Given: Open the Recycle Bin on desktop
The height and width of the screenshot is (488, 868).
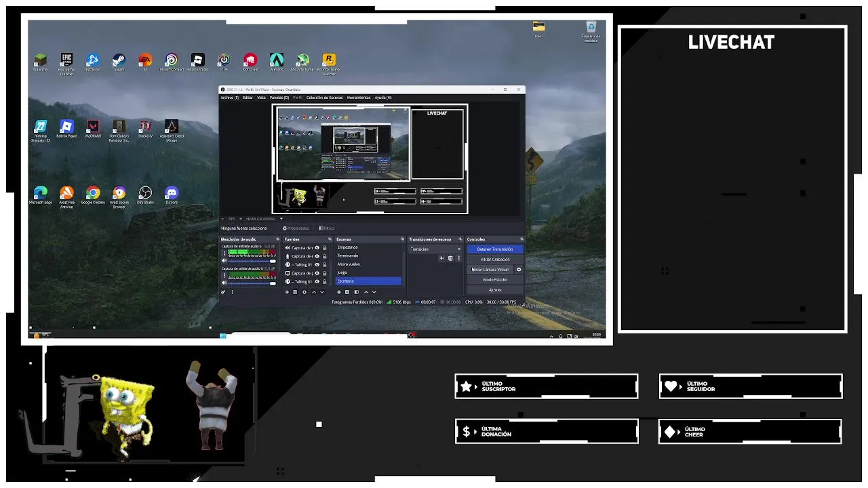Looking at the screenshot, I should [591, 31].
